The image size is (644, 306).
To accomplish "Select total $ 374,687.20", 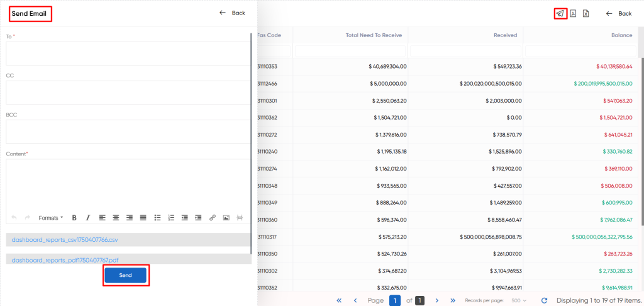I will click(x=392, y=271).
